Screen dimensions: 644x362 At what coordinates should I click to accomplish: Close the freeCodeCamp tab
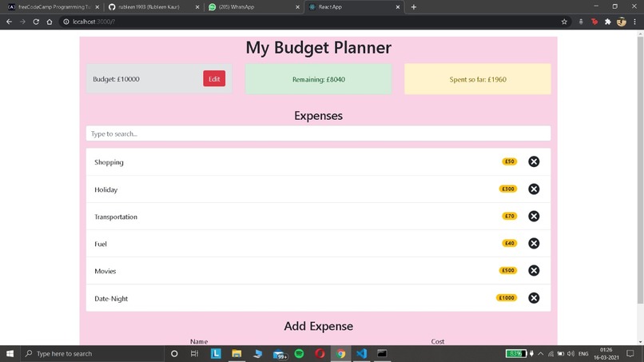pyautogui.click(x=97, y=7)
